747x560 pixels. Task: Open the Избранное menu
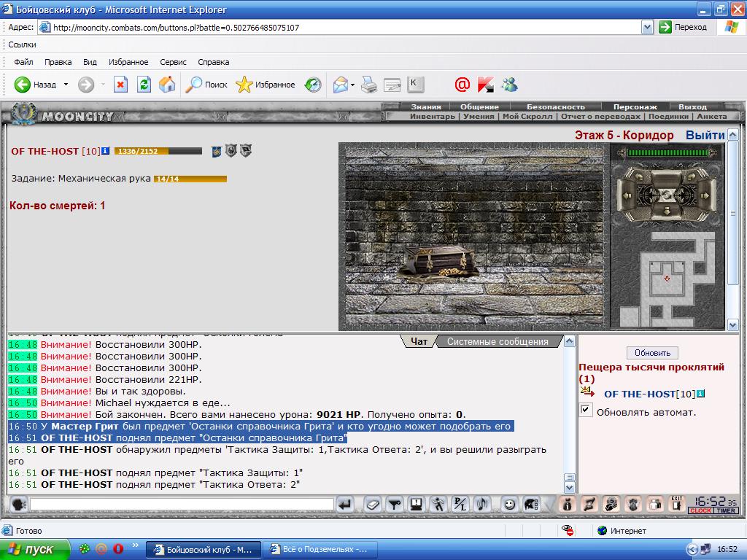128,62
